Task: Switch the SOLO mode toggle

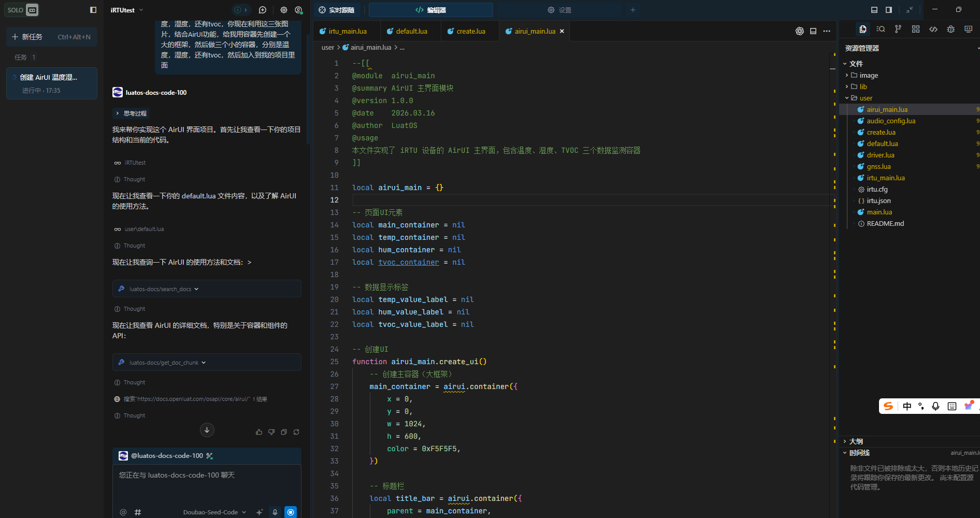Action: 22,10
